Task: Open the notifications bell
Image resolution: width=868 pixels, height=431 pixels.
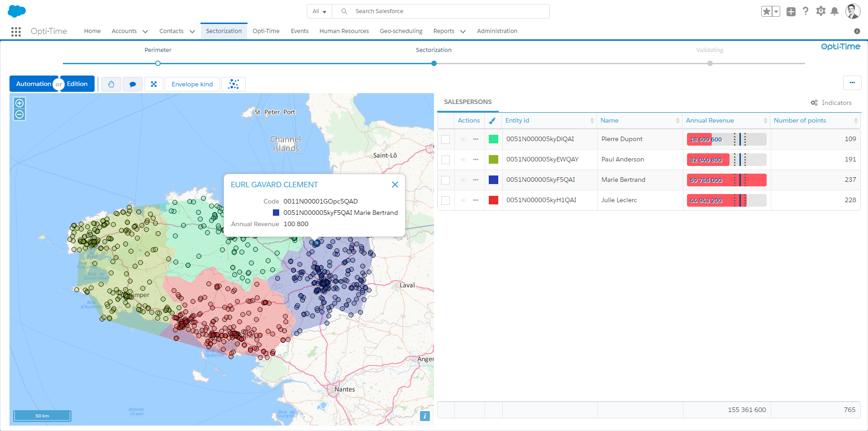Action: point(835,11)
